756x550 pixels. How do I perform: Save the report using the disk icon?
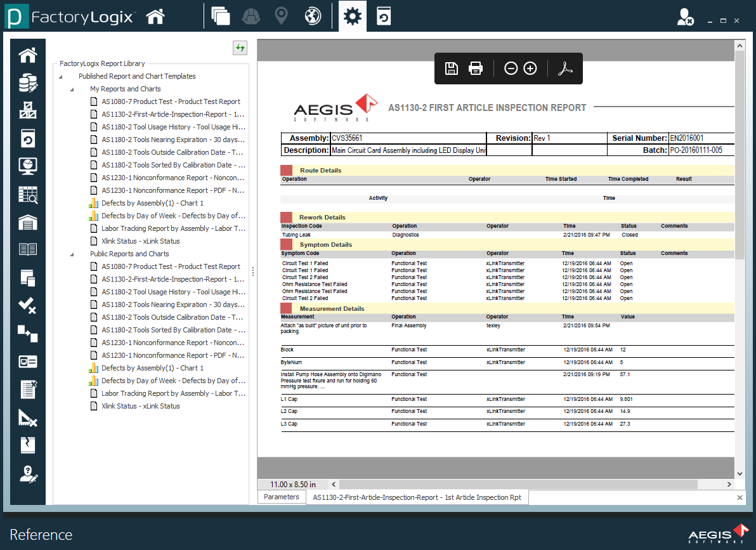452,68
